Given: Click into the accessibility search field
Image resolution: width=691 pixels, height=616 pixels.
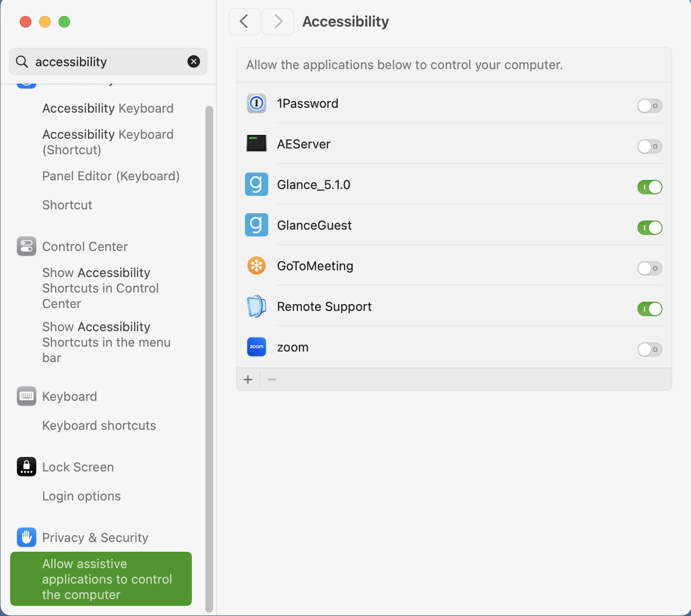Looking at the screenshot, I should (106, 62).
